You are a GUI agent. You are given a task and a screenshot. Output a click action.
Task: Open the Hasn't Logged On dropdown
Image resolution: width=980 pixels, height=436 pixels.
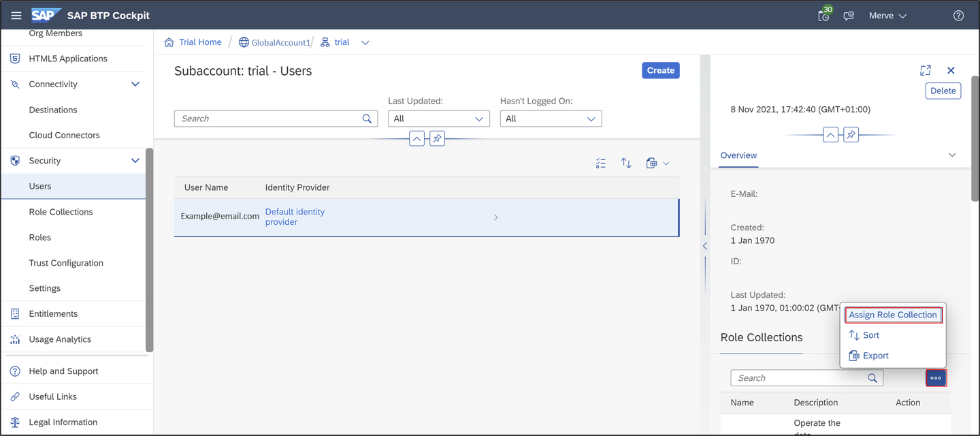[551, 119]
